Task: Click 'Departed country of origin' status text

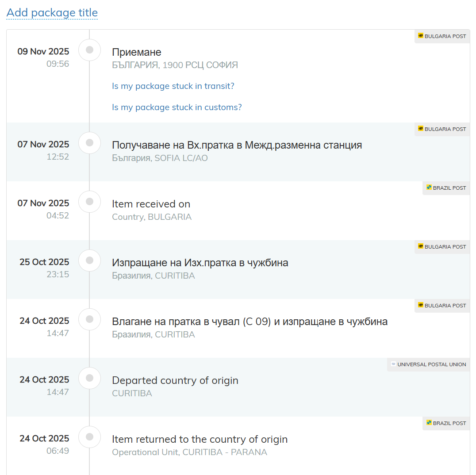Action: pos(175,380)
